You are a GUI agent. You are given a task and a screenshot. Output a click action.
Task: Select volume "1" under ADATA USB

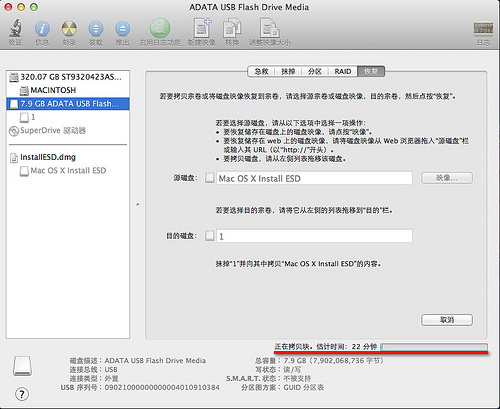click(68, 117)
